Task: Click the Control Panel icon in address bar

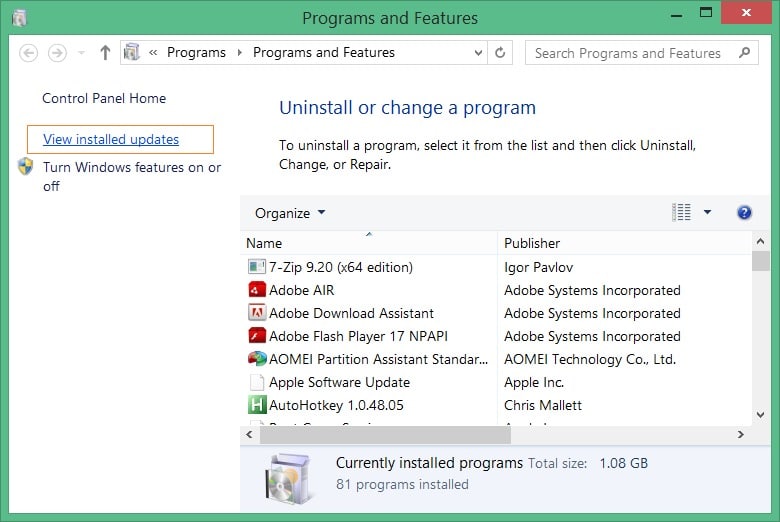Action: tap(132, 52)
